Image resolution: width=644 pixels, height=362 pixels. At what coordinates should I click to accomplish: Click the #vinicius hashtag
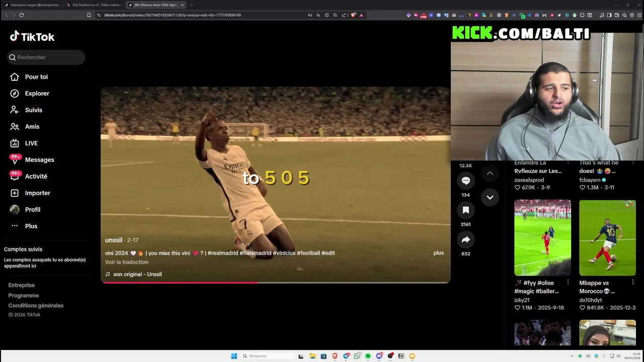[284, 253]
